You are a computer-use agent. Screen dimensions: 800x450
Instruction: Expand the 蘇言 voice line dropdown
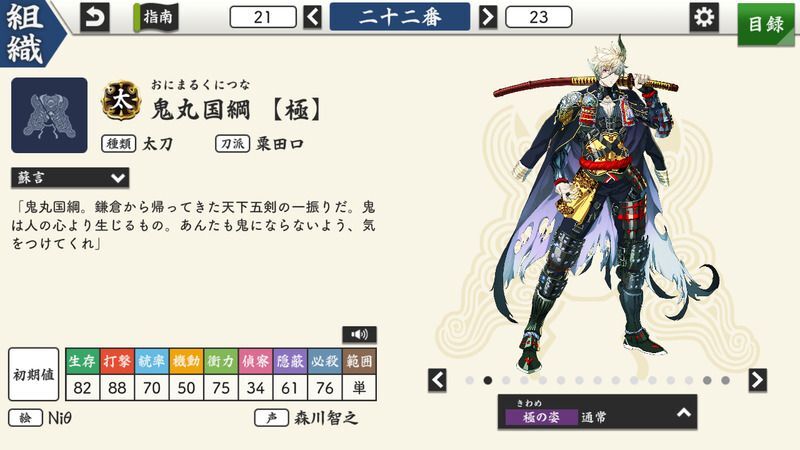point(70,178)
